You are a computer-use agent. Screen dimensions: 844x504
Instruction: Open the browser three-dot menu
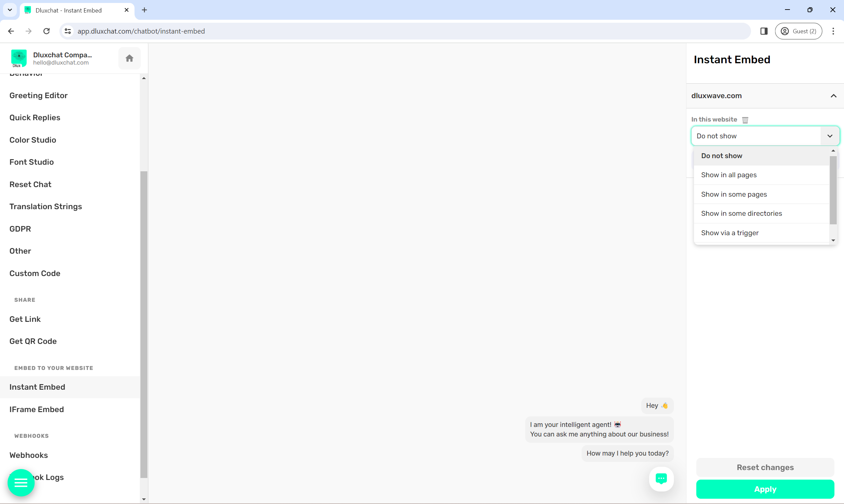pyautogui.click(x=833, y=31)
